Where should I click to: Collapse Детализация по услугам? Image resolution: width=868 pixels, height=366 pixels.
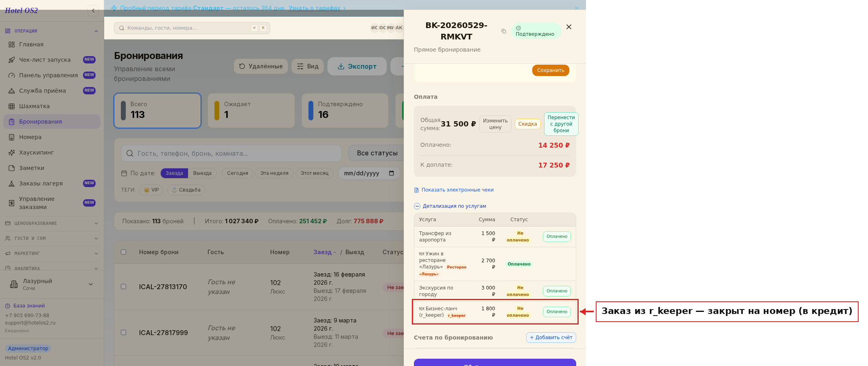450,206
